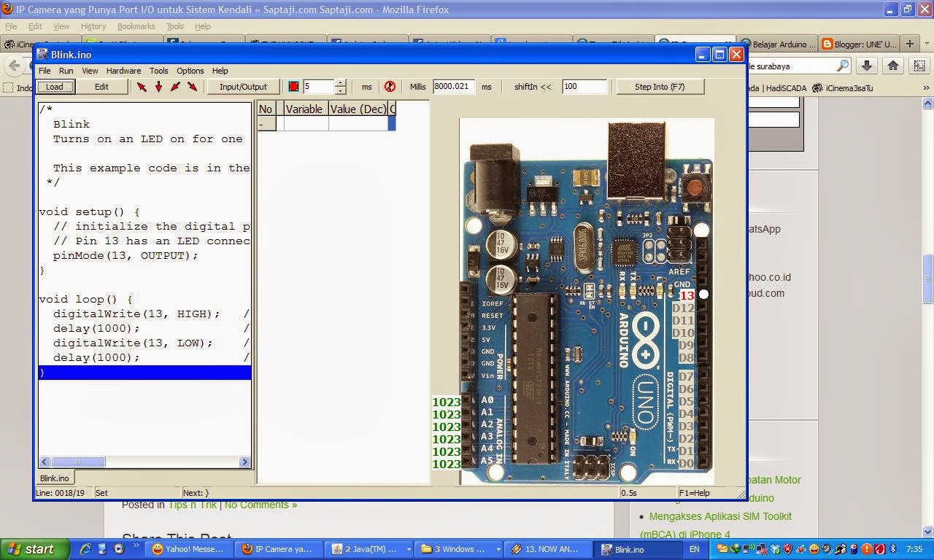Toggle digital pin D10 on the board

tap(683, 333)
